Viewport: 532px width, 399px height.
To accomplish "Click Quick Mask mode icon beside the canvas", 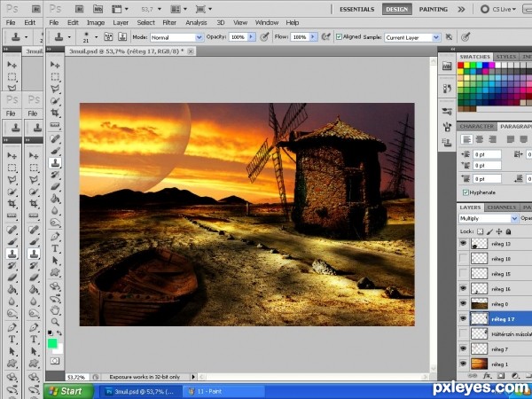I will [55, 361].
